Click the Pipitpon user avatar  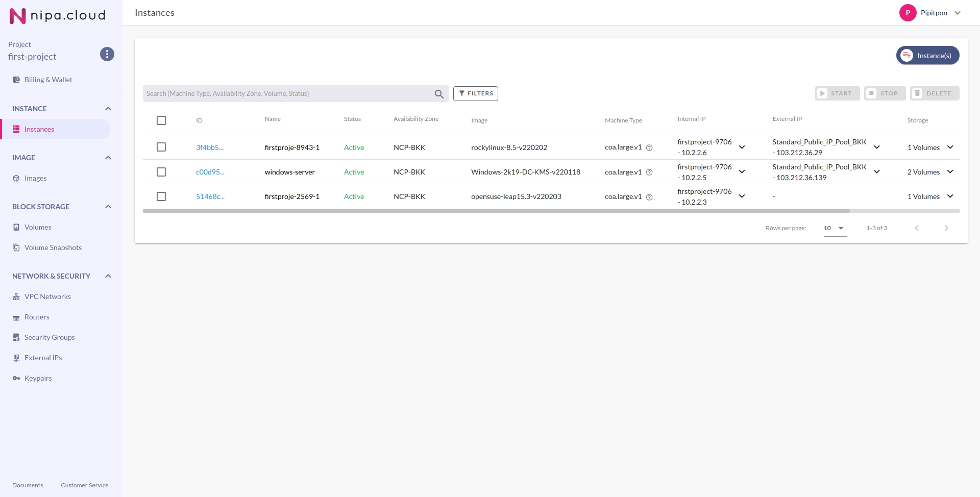[908, 13]
